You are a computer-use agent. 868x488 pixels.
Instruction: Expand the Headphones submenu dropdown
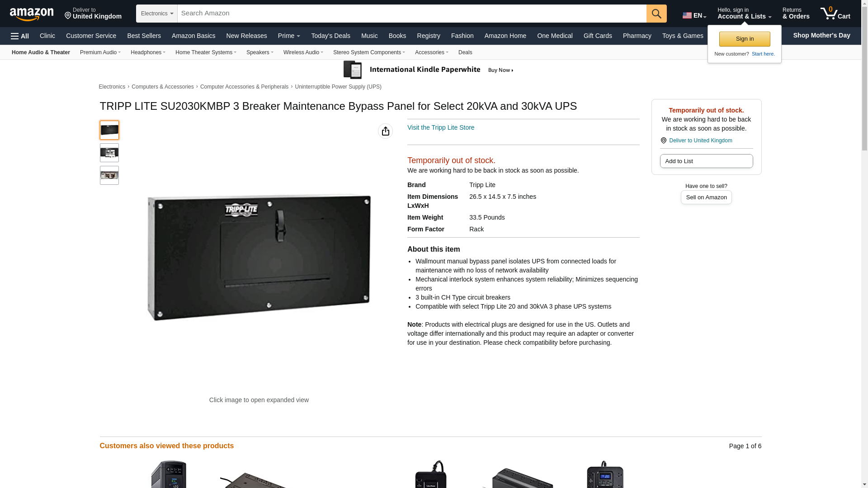tap(148, 52)
